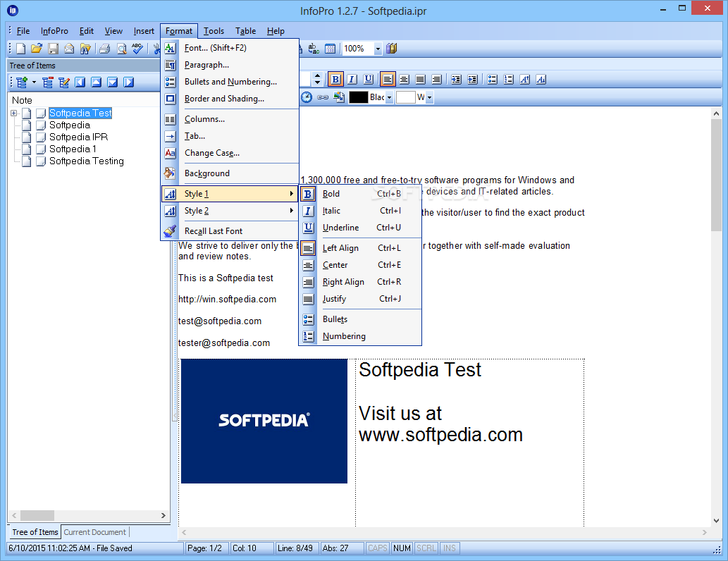Switch to Tree of Items tab
This screenshot has height=561, width=728.
(35, 532)
